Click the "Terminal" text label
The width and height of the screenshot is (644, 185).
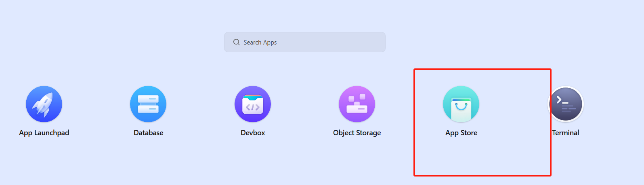(566, 133)
